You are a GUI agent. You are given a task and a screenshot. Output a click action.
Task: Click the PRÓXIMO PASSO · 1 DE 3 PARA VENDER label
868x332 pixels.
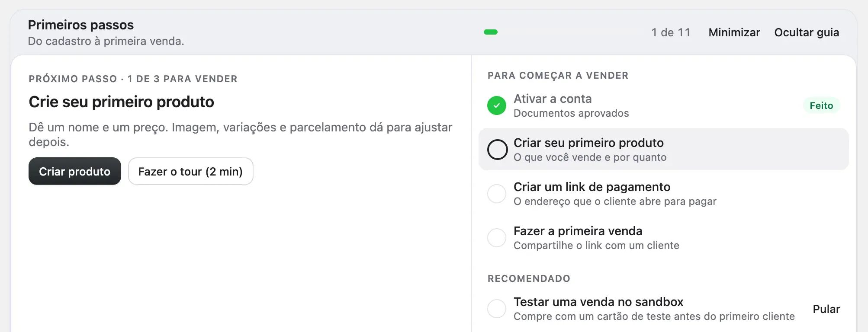pyautogui.click(x=133, y=79)
